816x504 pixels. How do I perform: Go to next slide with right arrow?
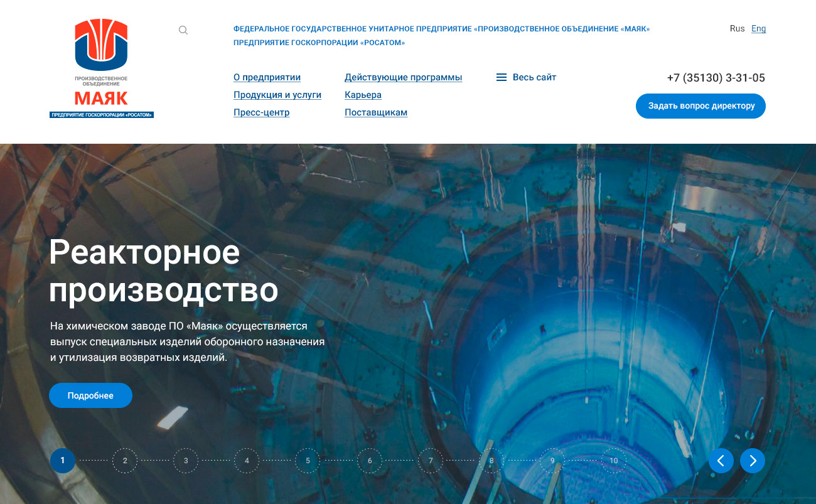point(753,461)
